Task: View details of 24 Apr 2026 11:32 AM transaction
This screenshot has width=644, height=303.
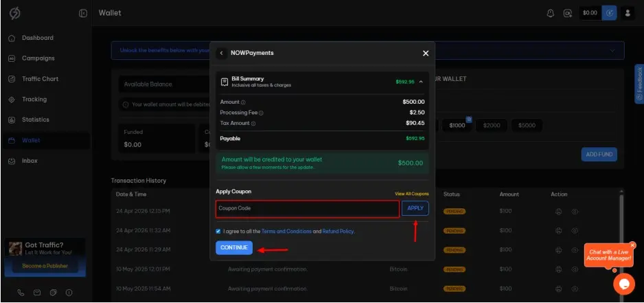Action: point(575,231)
